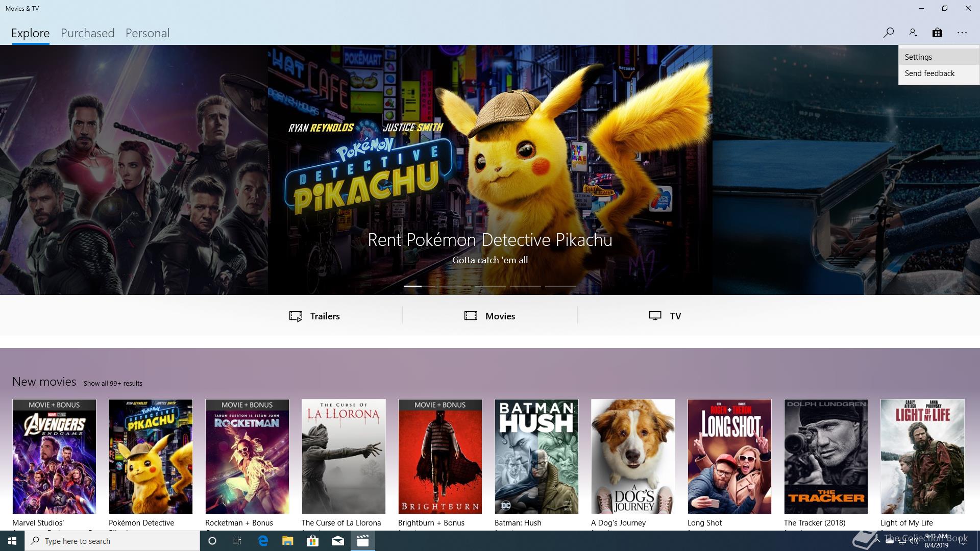Click the Trailers screen icon
Image resolution: width=980 pixels, height=551 pixels.
click(x=296, y=316)
